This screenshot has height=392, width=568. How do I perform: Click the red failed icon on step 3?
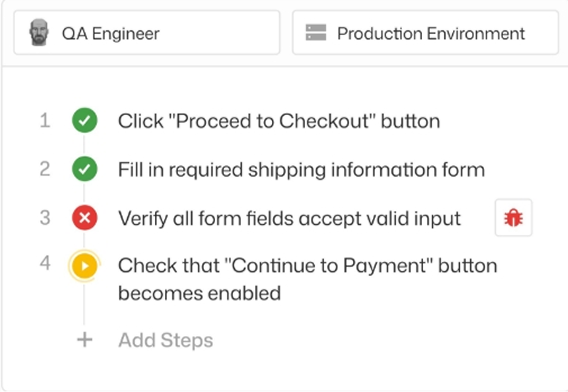click(x=84, y=218)
